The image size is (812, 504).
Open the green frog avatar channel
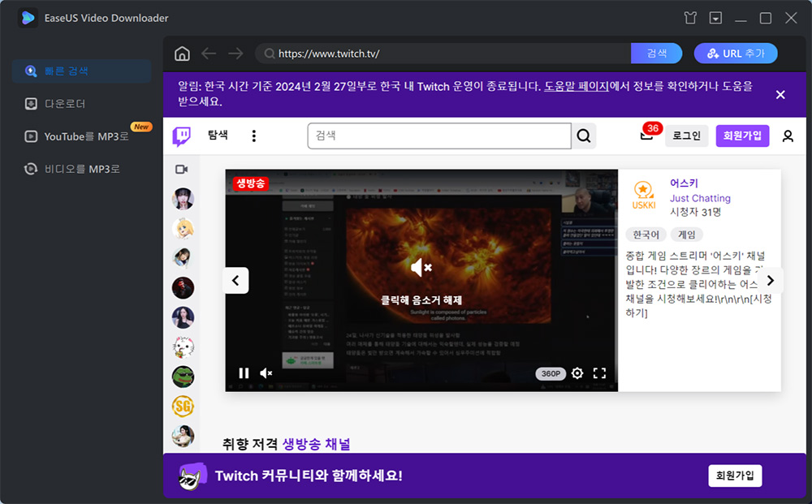tap(183, 377)
